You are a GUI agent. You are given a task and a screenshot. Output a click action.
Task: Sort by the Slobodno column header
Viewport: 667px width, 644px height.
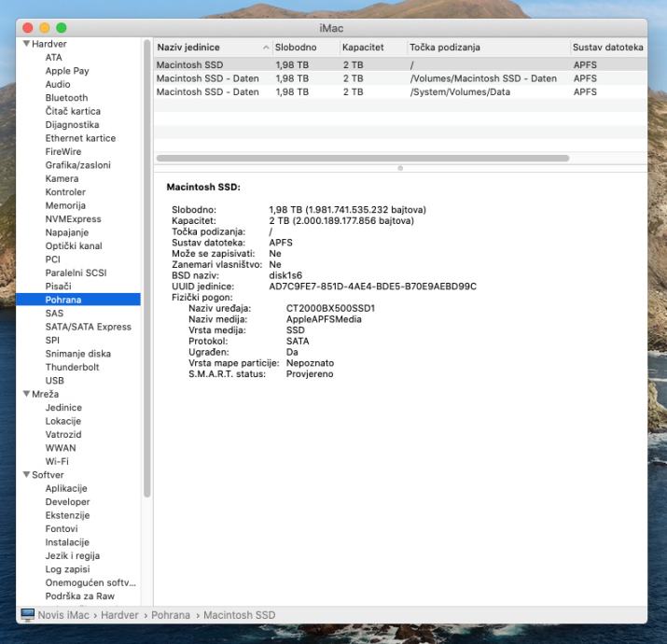(x=295, y=47)
